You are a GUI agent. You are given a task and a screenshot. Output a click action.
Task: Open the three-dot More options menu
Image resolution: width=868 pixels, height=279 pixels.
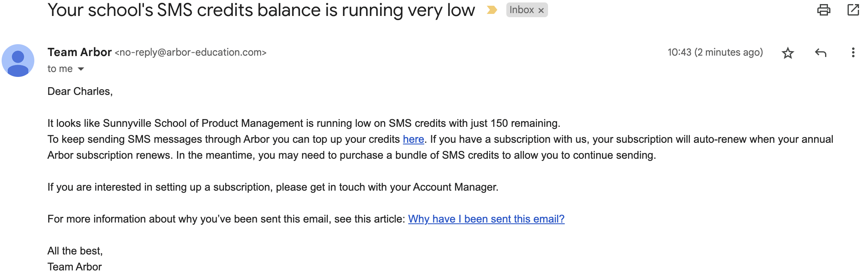tap(853, 52)
